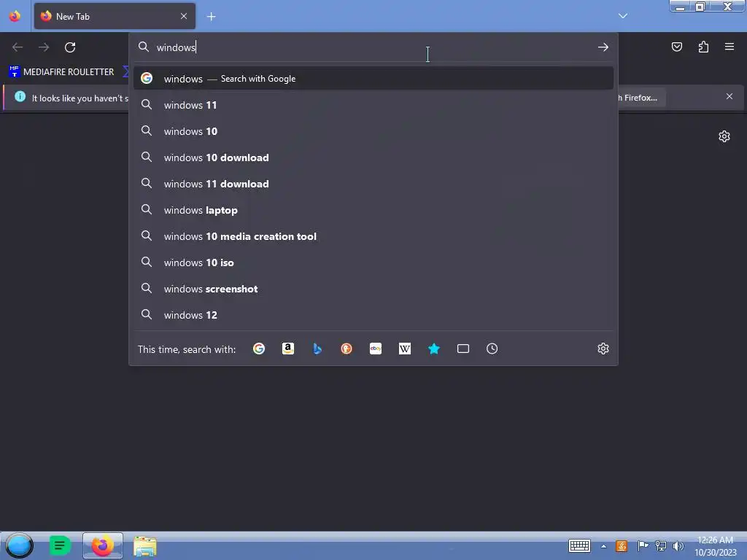
Task: Open on-screen keyboard tray icon
Action: click(x=579, y=545)
